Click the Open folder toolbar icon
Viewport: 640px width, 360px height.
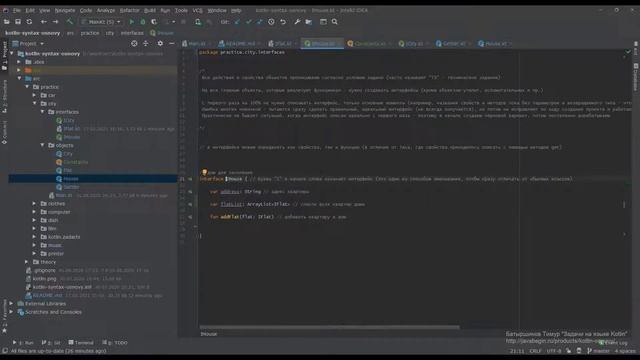coord(7,22)
